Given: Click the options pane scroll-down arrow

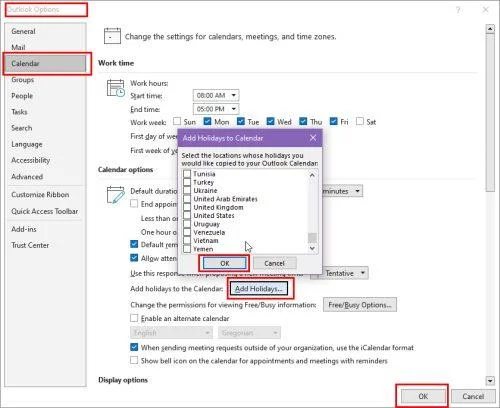Looking at the screenshot, I should 490,380.
